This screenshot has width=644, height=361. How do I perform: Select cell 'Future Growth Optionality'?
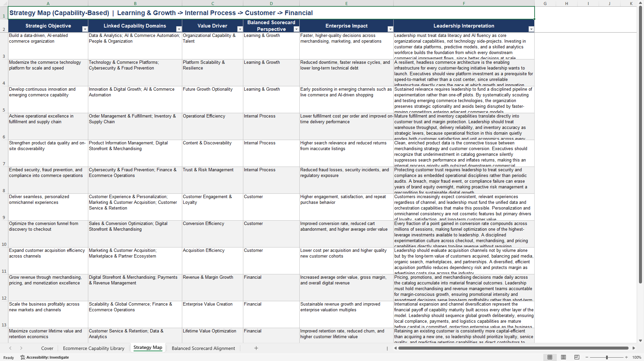tap(213, 100)
